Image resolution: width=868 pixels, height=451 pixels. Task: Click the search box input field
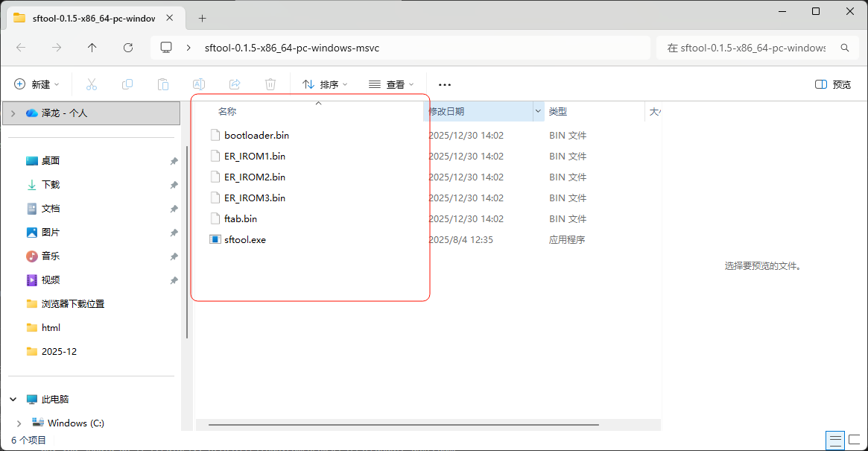pos(746,48)
